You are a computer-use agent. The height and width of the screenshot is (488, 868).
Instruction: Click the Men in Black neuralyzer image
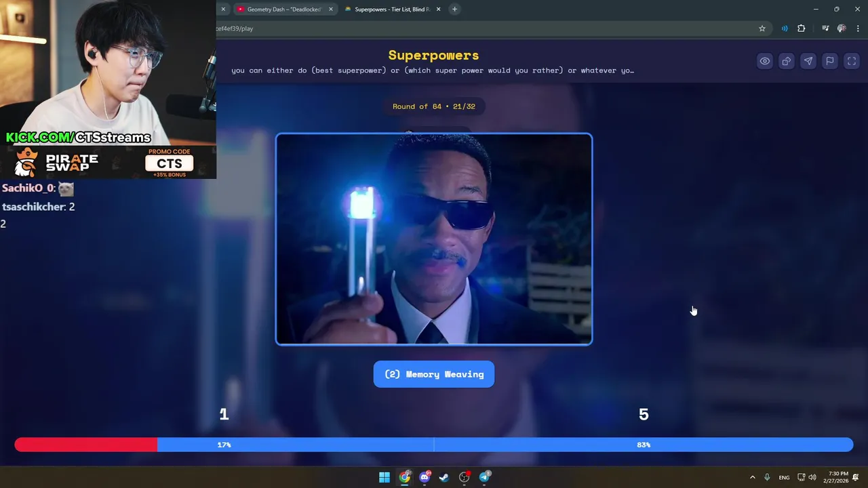tap(434, 239)
